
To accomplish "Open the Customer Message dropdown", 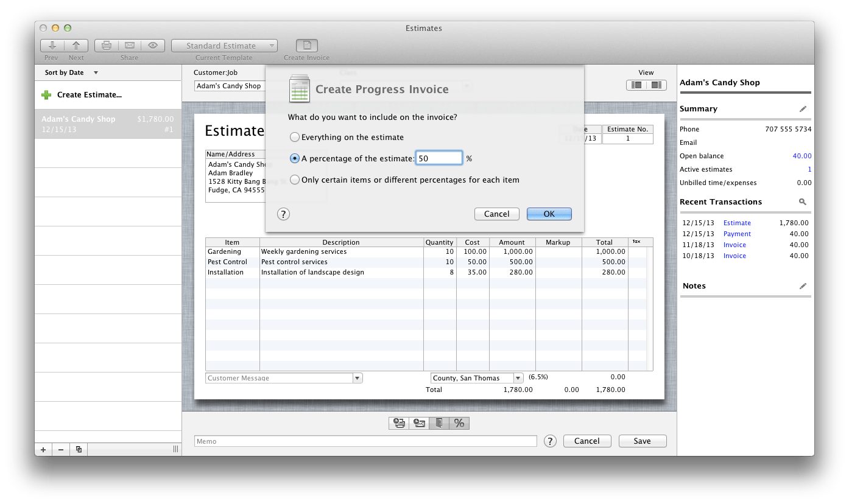I will coord(358,377).
